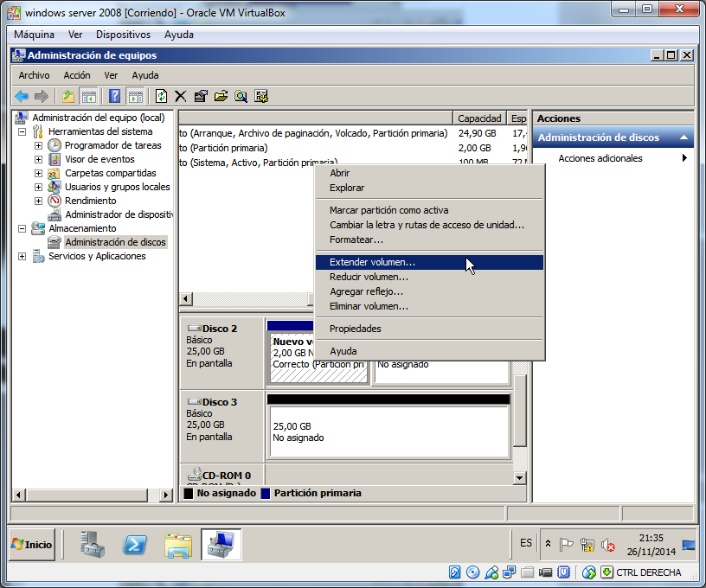Open properties via the toolbar icon
Viewport: 706px width, 588px height.
click(201, 96)
